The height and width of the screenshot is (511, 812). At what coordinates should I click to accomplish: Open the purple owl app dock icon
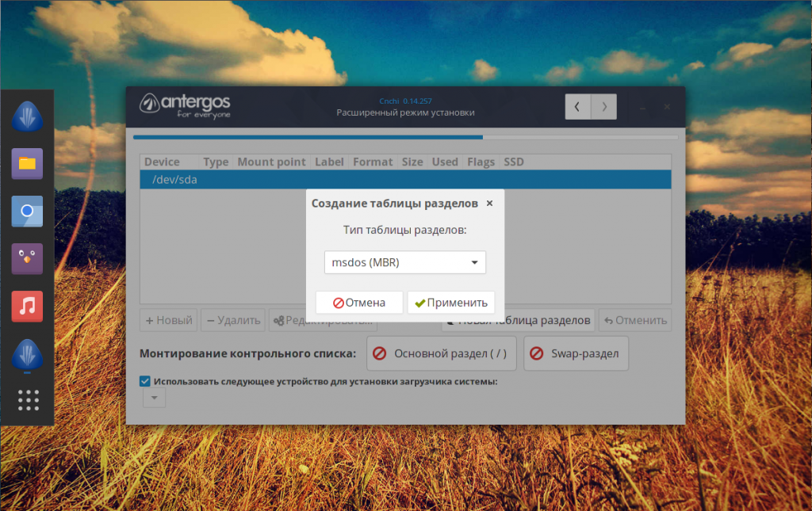(x=28, y=258)
